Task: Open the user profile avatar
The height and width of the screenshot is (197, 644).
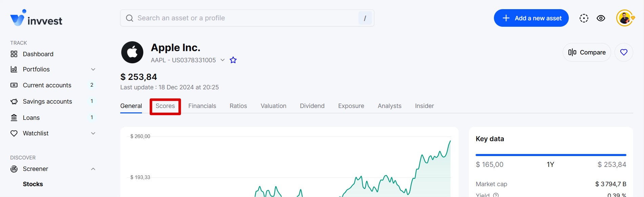Action: [x=625, y=18]
